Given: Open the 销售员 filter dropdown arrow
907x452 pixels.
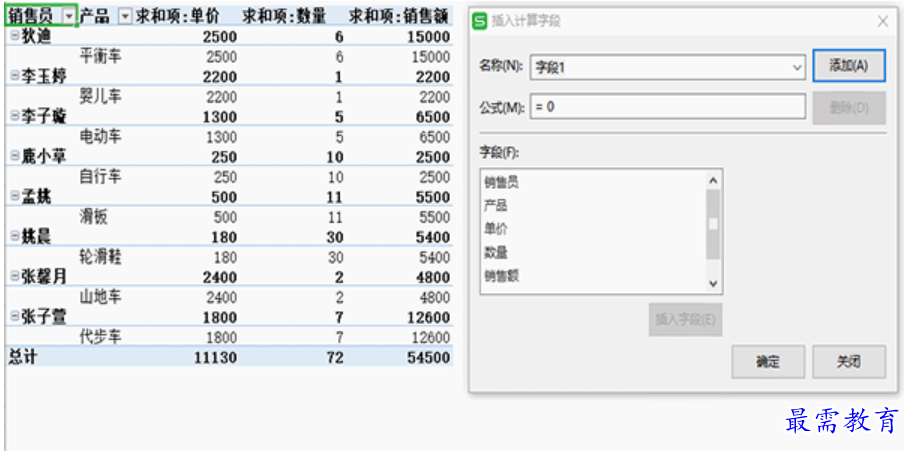Looking at the screenshot, I should (69, 17).
